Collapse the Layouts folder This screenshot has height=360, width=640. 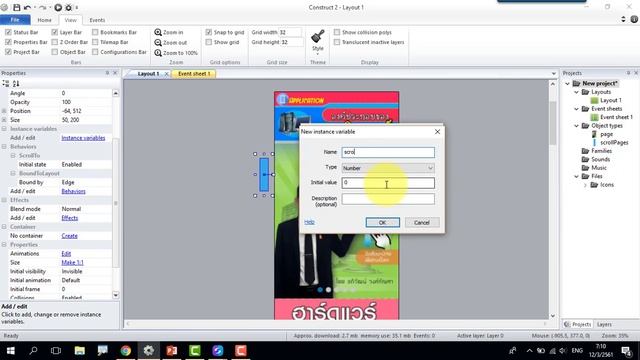576,92
